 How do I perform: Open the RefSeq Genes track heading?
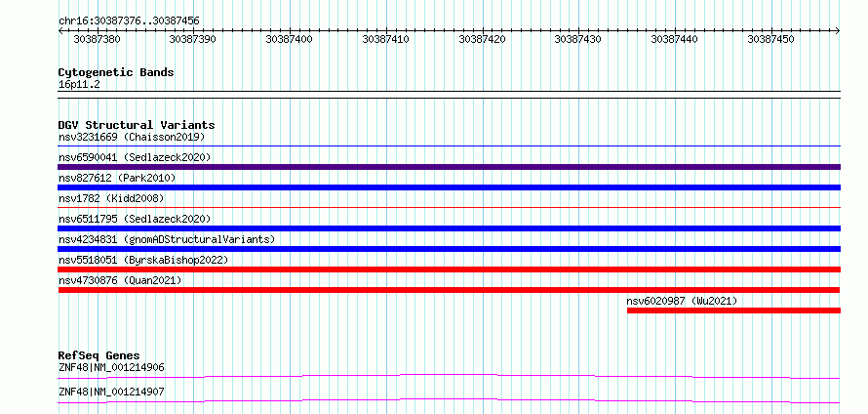coord(99,355)
